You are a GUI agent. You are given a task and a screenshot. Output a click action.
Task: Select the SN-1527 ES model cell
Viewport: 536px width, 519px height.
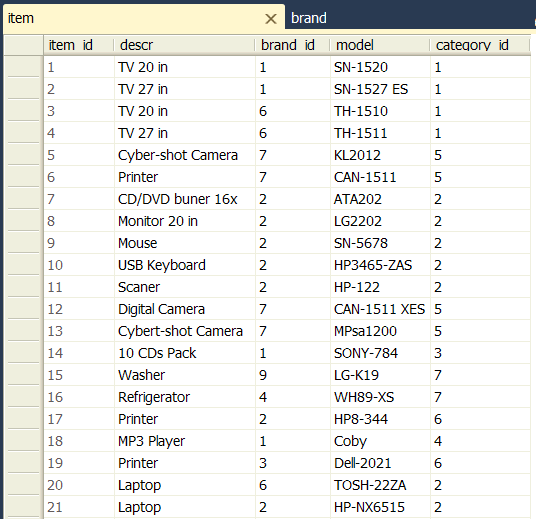coord(380,89)
